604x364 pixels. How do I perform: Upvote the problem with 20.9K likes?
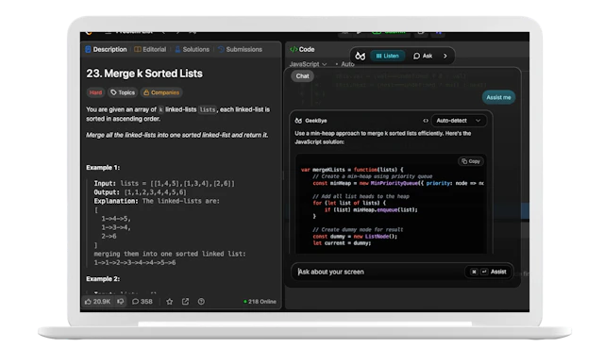pyautogui.click(x=97, y=301)
